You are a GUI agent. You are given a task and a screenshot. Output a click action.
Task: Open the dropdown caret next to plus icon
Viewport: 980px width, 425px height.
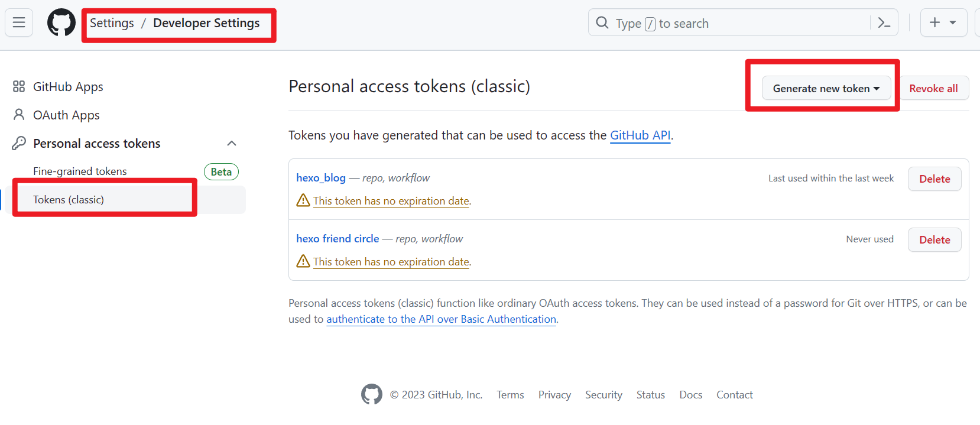(x=953, y=22)
